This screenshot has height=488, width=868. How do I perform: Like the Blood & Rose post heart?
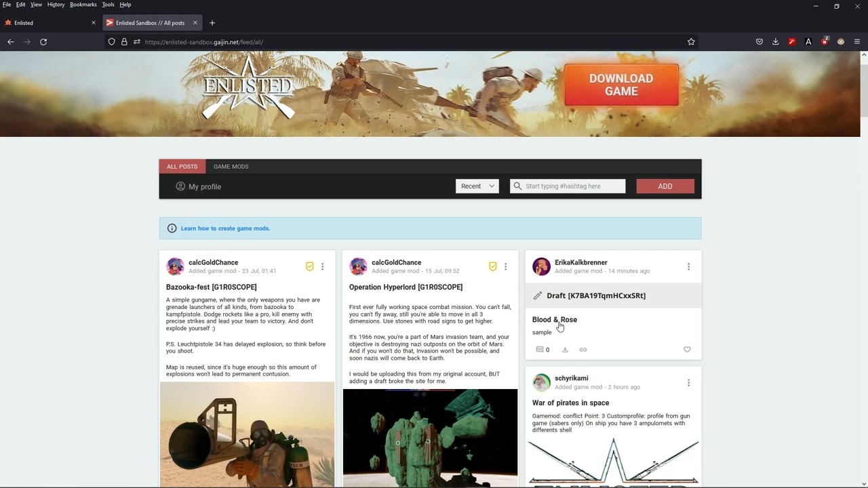687,350
